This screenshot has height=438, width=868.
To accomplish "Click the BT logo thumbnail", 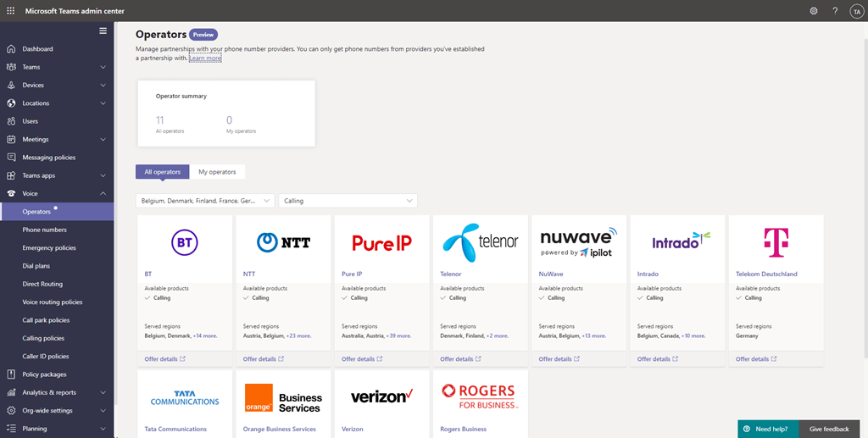I will [x=185, y=242].
